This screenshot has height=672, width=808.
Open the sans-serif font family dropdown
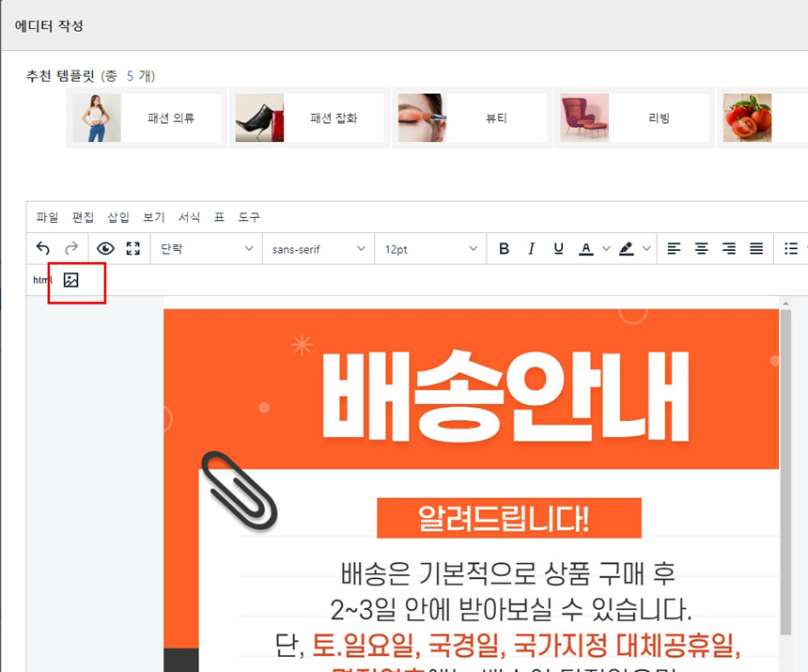[x=319, y=249]
